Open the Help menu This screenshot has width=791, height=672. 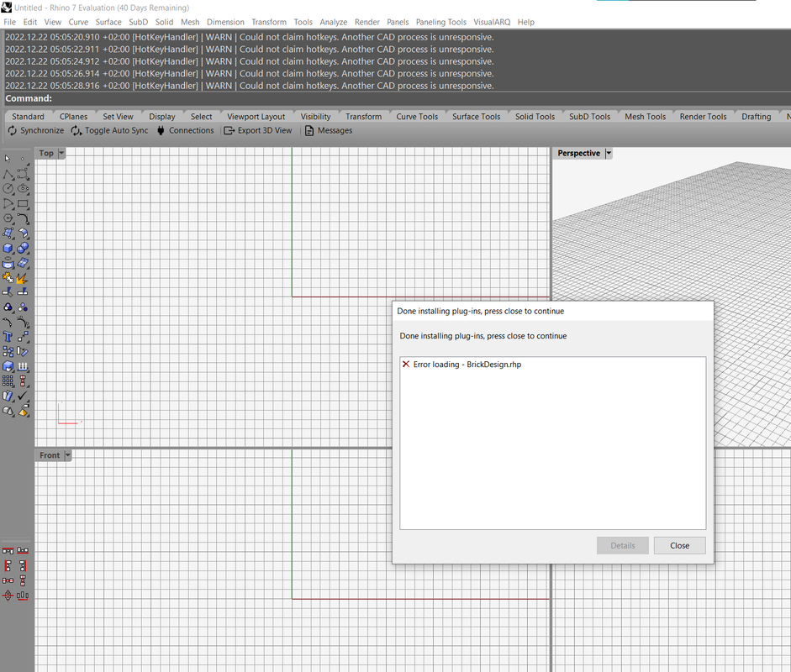tap(525, 22)
